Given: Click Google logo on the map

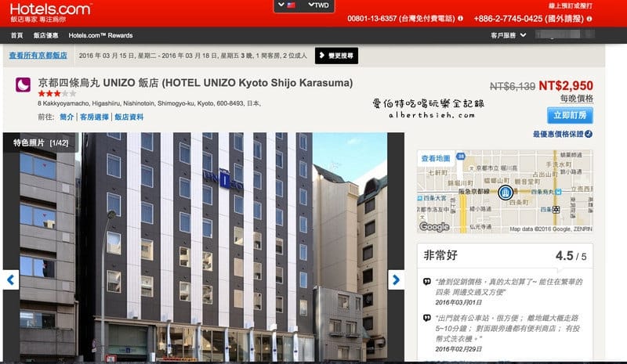Looking at the screenshot, I should pos(434,226).
